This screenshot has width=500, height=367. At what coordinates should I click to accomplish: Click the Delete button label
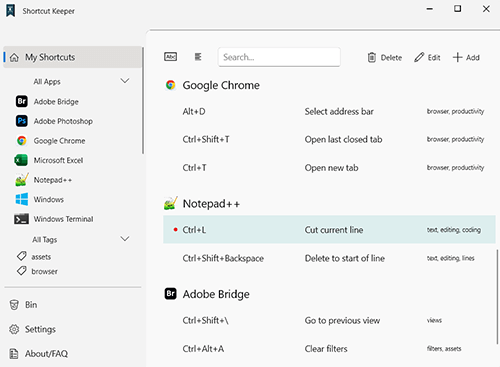391,58
